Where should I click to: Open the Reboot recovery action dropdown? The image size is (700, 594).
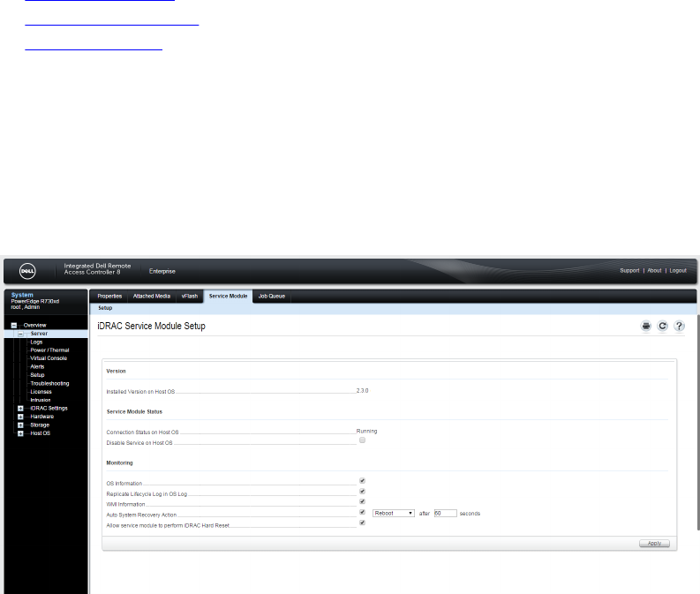pos(394,513)
